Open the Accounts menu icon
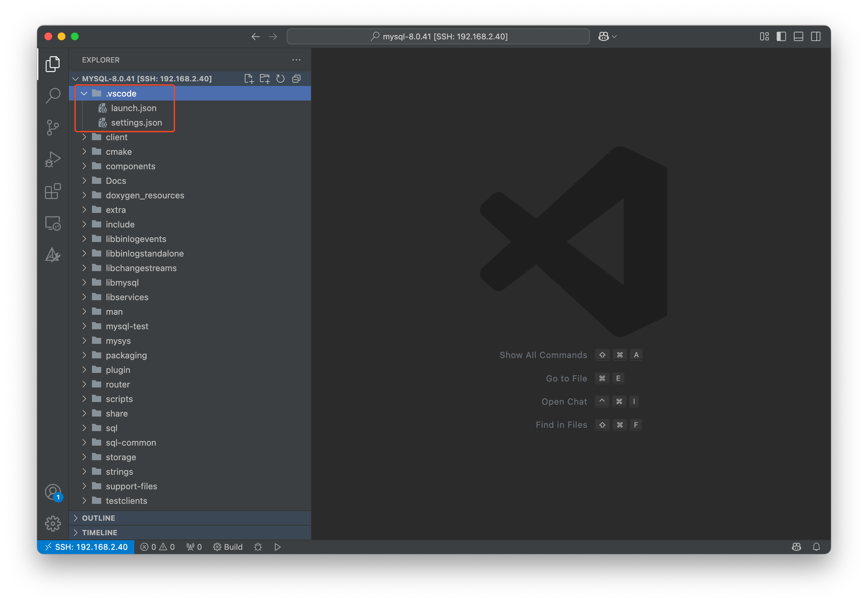 53,492
